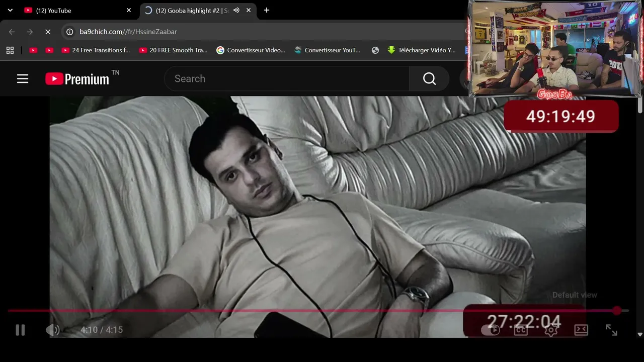Open the Convertisseur Video... bookmark
This screenshot has height=362, width=644.
[251, 50]
